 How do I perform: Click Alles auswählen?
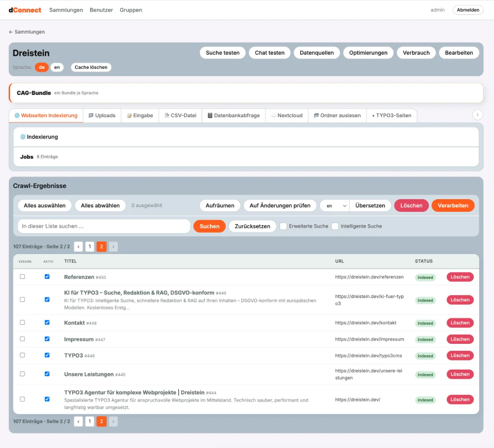[45, 206]
